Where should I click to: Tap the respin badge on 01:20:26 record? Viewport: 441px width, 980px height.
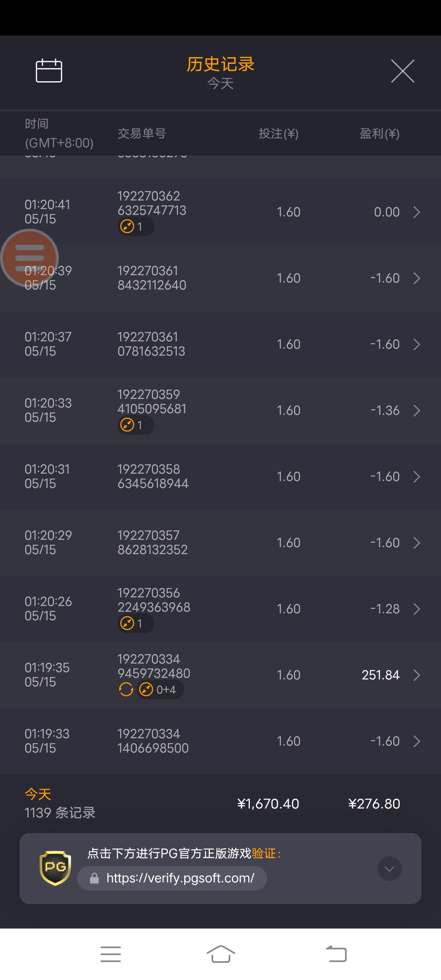[x=136, y=624]
